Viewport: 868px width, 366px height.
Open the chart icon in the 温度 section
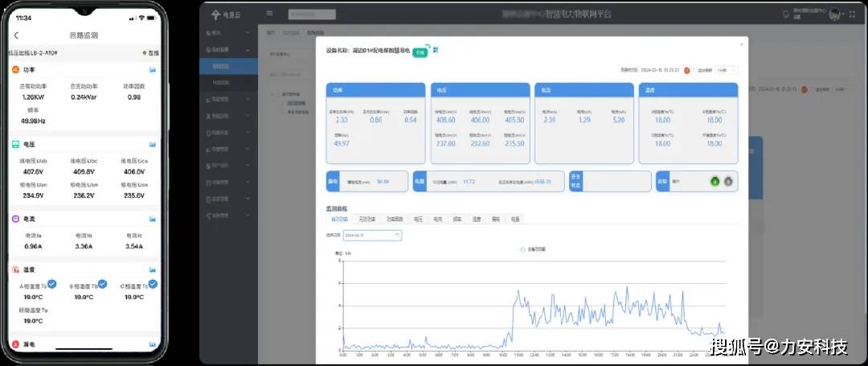[152, 269]
